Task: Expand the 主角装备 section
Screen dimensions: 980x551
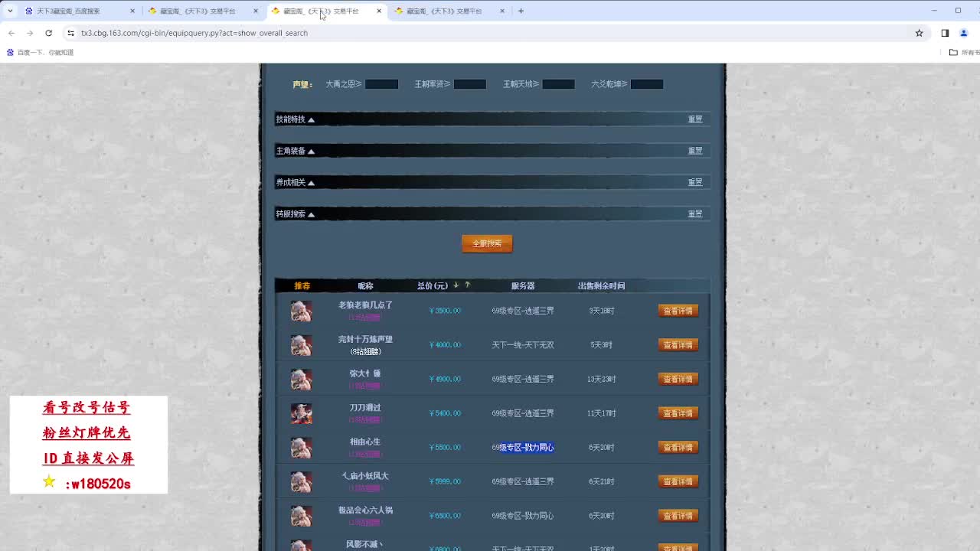Action: tap(295, 151)
